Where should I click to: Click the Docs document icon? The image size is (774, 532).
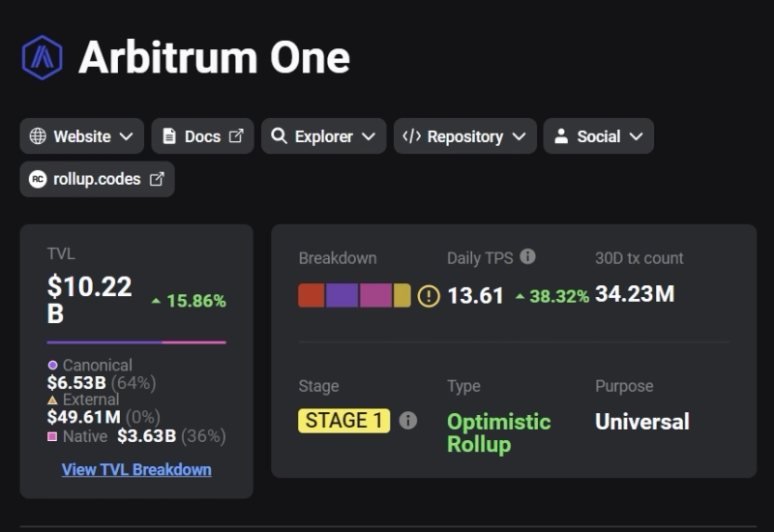pos(169,136)
